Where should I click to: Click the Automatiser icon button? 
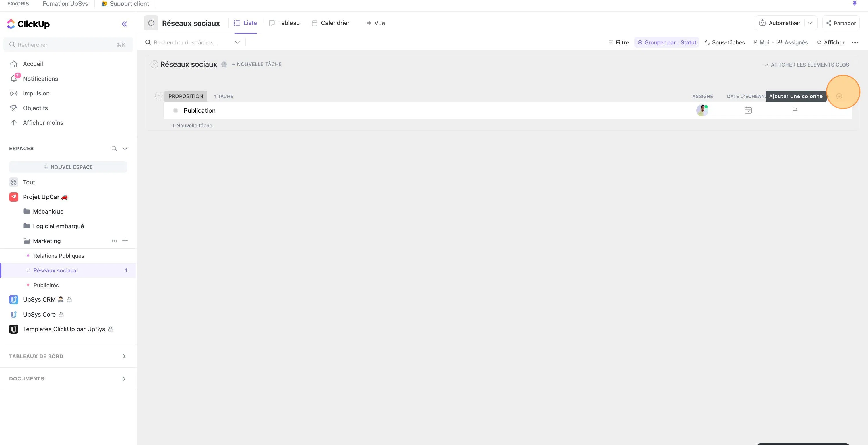762,23
